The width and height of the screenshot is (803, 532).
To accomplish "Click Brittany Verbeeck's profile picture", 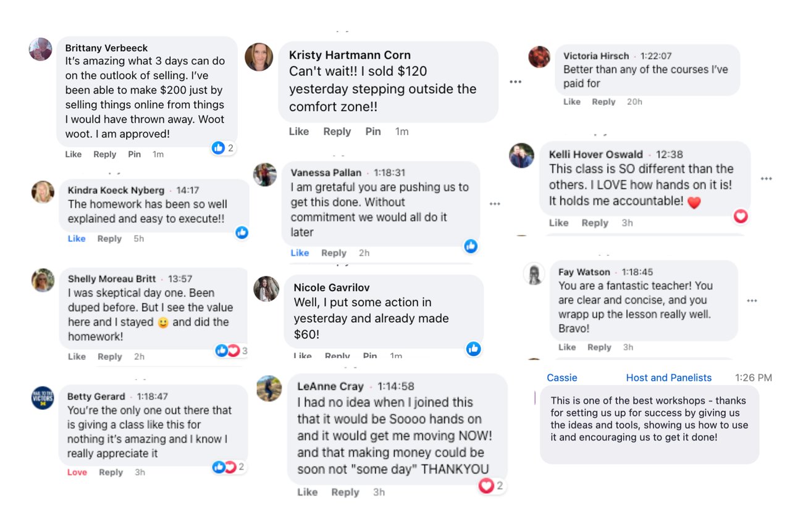I will click(x=41, y=49).
